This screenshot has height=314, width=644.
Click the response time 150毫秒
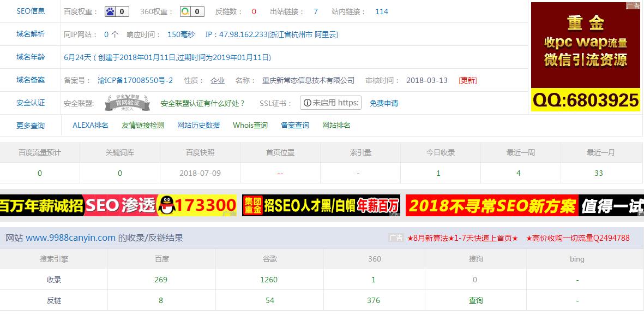coord(181,34)
